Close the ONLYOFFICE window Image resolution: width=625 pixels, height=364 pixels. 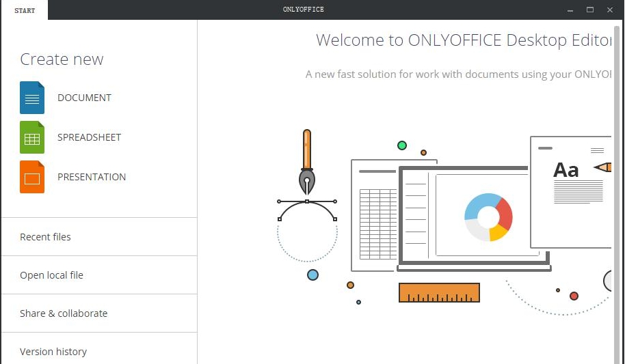coord(609,10)
